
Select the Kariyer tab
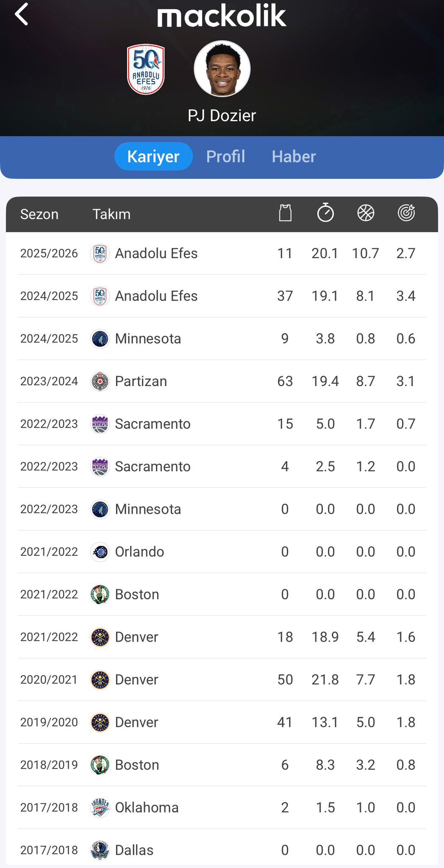(x=153, y=156)
